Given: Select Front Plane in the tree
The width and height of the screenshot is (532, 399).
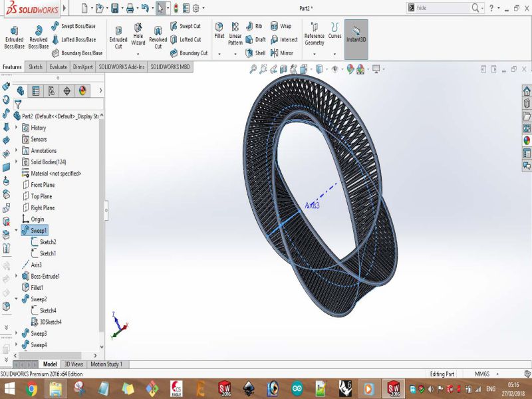Looking at the screenshot, I should click(39, 185).
